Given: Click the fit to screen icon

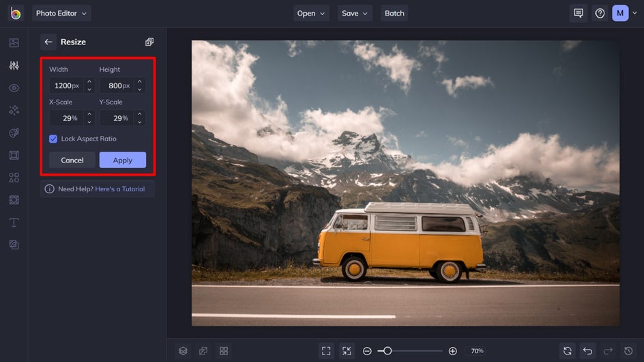Looking at the screenshot, I should (326, 351).
